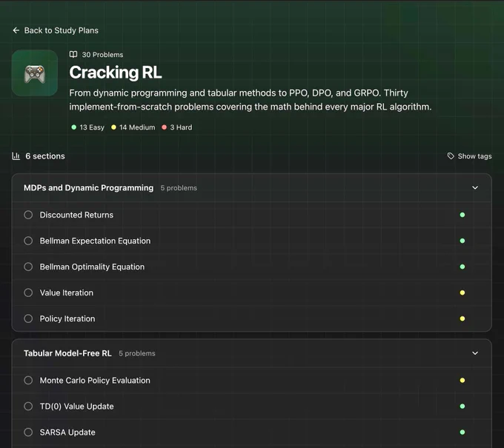Click yellow dot for Monte Carlo Policy Evaluation
The width and height of the screenshot is (504, 448).
[x=462, y=380]
